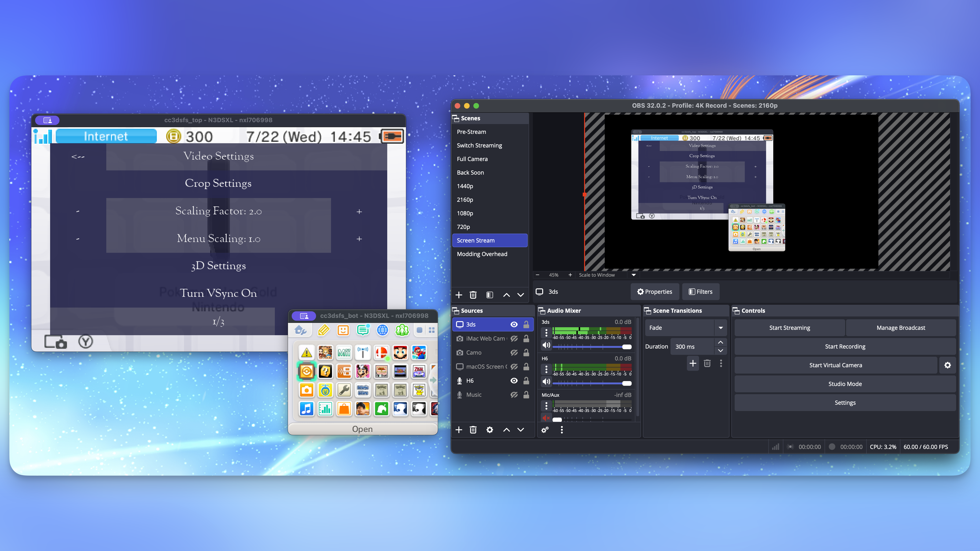
Task: Hide the H6 audio source
Action: [x=514, y=381]
